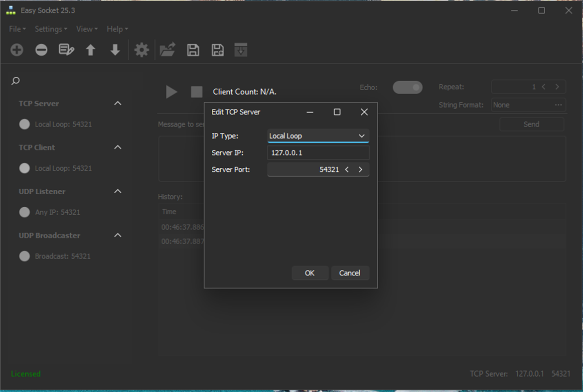Image resolution: width=583 pixels, height=392 pixels.
Task: Click the Time column header in History
Action: 169,212
